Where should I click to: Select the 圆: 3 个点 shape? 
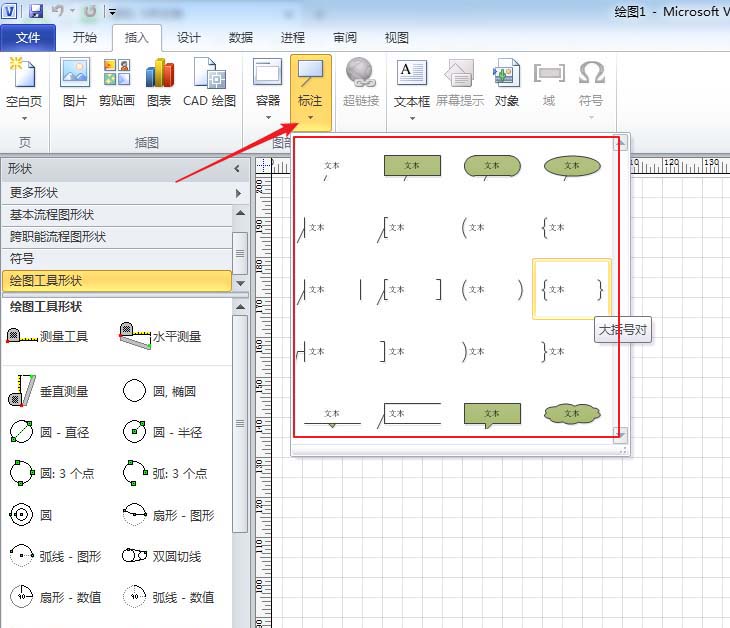point(51,473)
